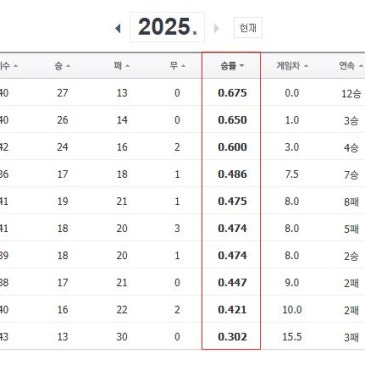
Task: Click the sort arrow beside 패
Action: (127, 66)
